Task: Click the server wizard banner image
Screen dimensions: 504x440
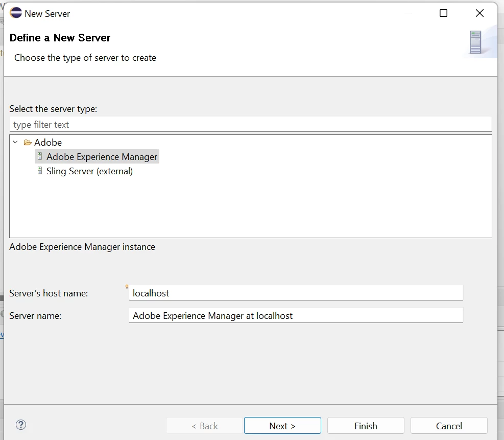Action: [475, 42]
